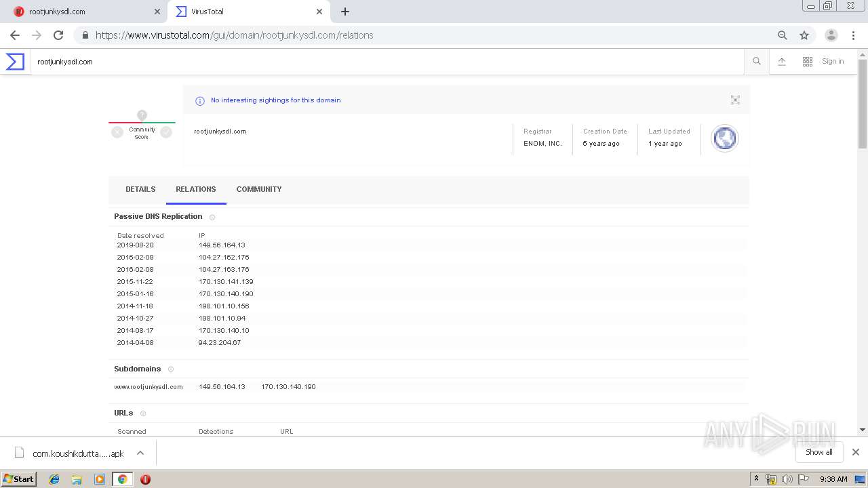Click the community score question mark icon

(x=142, y=115)
